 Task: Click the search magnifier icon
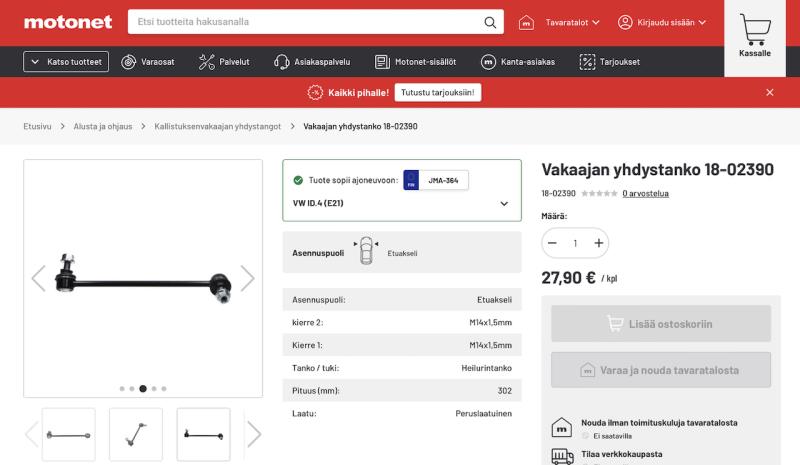point(490,22)
